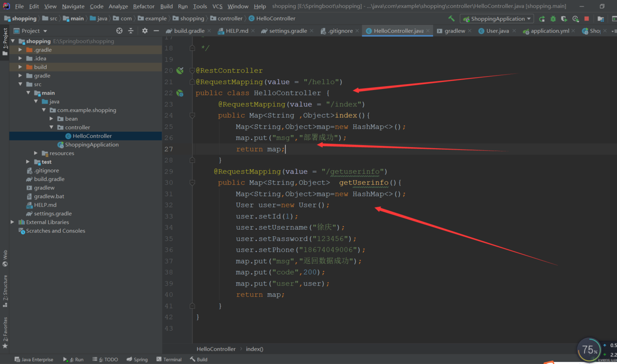Show hidden editor tabs list
Screen dimensions: 617x364
pos(613,31)
